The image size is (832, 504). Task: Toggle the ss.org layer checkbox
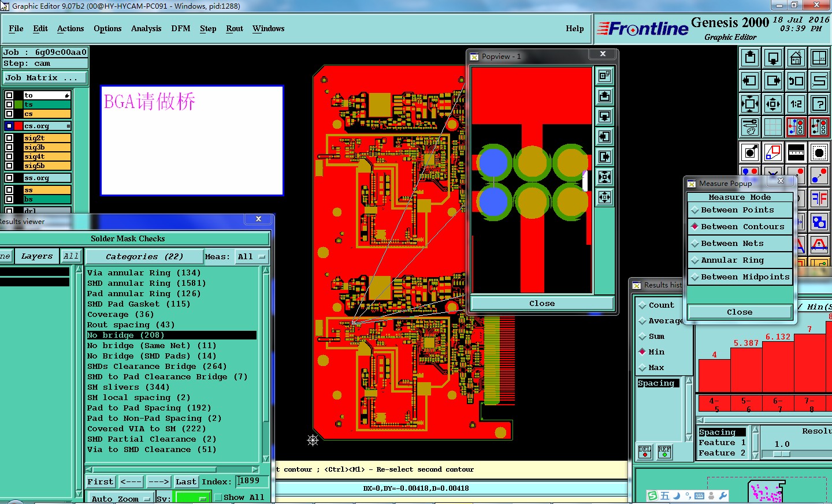pos(9,178)
